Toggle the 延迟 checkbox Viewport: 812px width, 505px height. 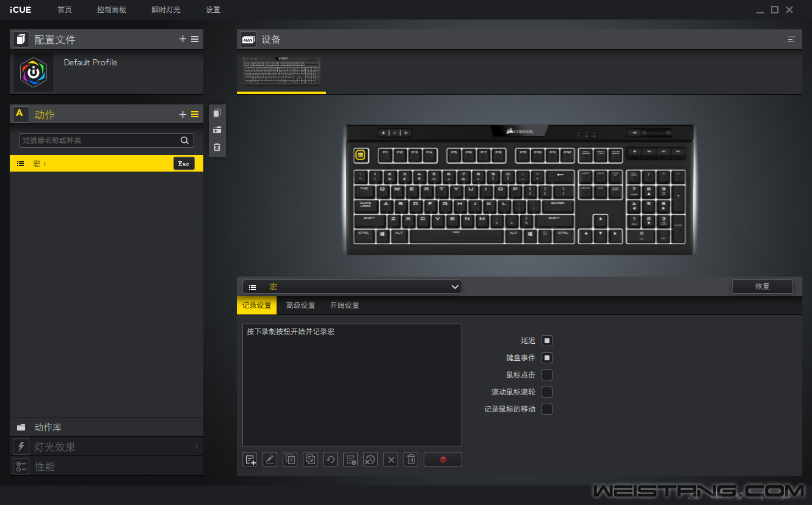pos(547,341)
